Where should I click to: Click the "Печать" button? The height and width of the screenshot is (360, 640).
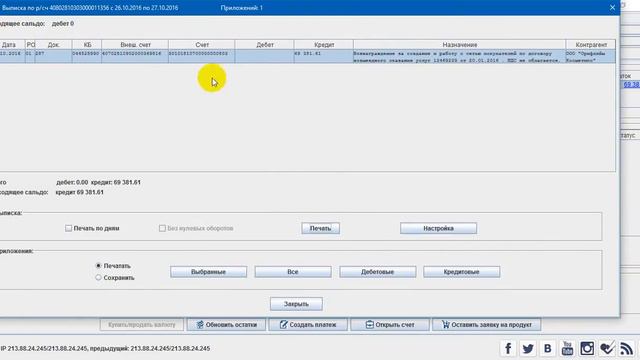[320, 228]
